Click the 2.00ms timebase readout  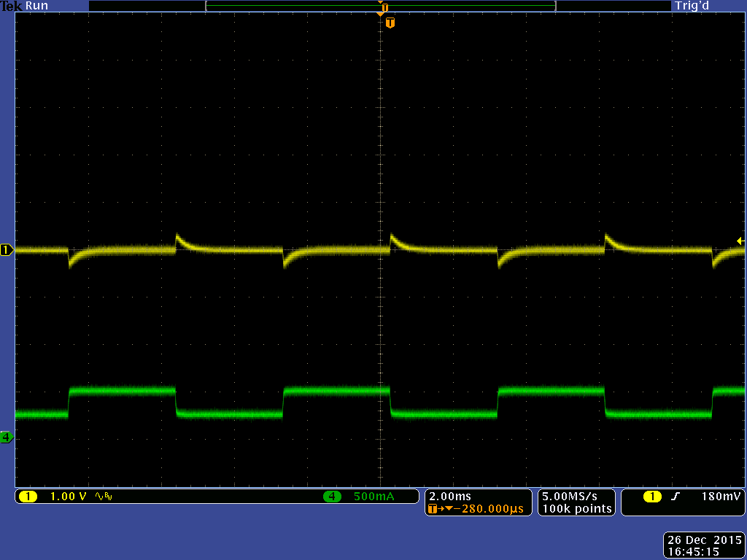pos(449,496)
